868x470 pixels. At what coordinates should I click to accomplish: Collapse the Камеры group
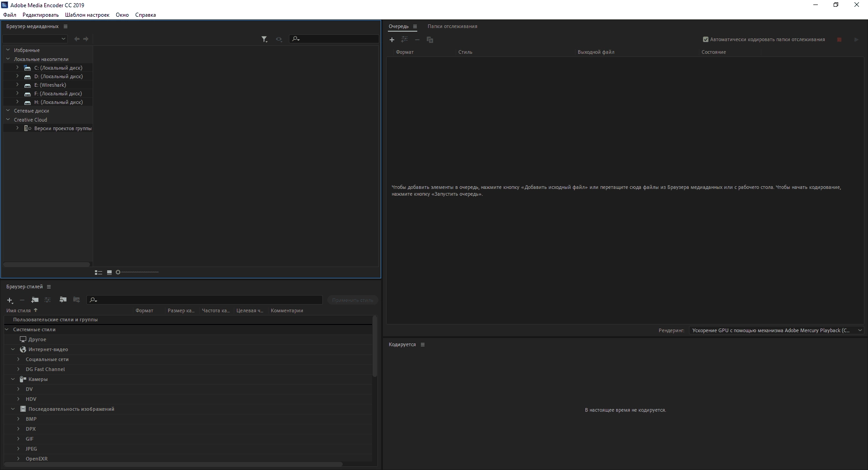[x=13, y=380]
